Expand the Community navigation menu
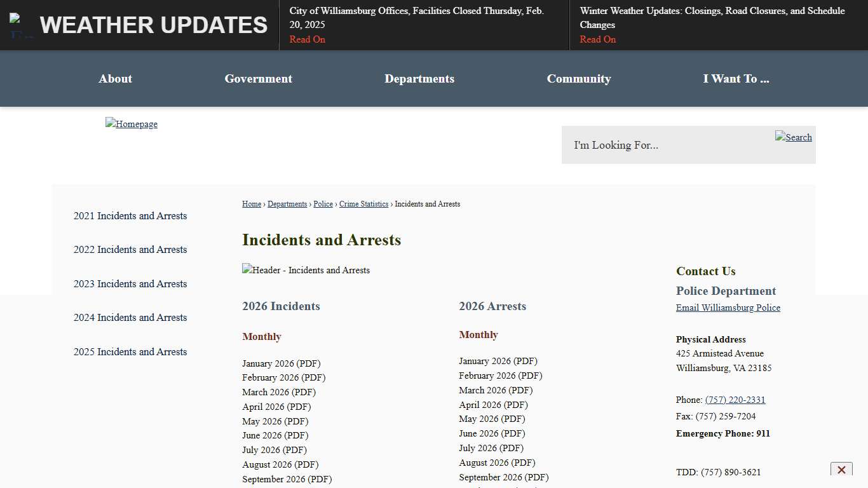The width and height of the screenshot is (868, 488). point(578,79)
